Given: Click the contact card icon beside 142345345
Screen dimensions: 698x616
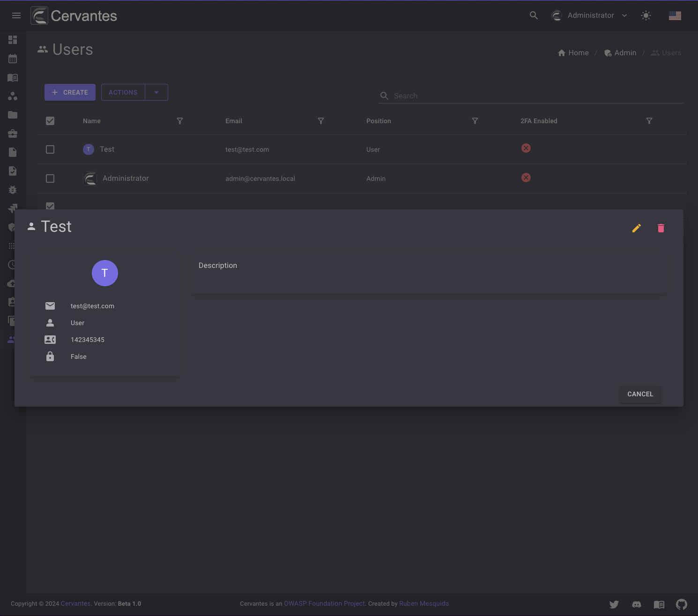Looking at the screenshot, I should (50, 340).
